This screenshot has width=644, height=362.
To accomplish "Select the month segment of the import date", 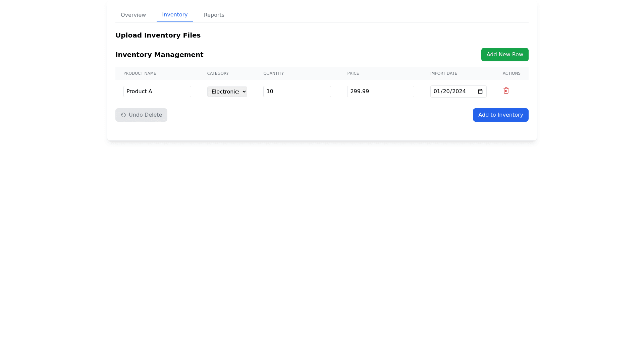I will tap(437, 92).
